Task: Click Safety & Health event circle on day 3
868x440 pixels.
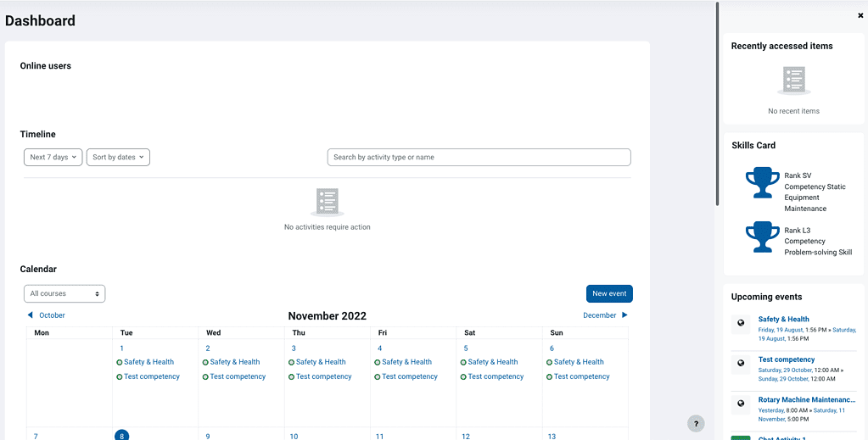Action: coord(291,363)
